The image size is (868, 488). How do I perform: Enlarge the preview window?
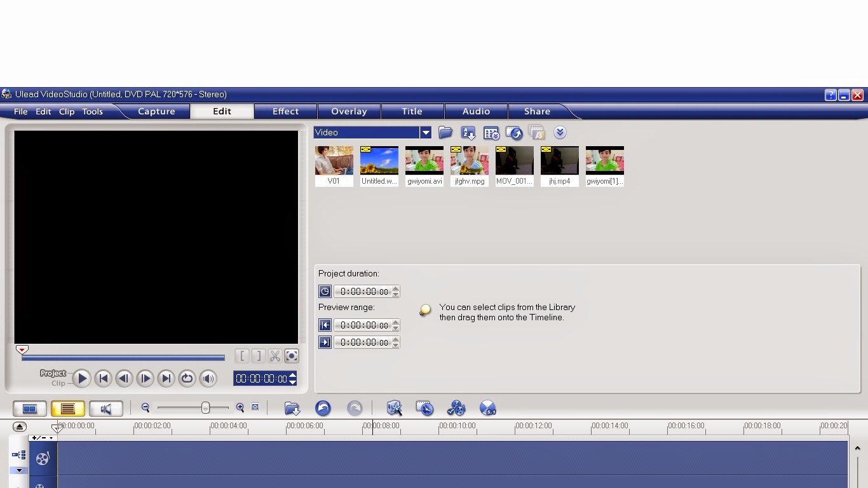(x=292, y=356)
